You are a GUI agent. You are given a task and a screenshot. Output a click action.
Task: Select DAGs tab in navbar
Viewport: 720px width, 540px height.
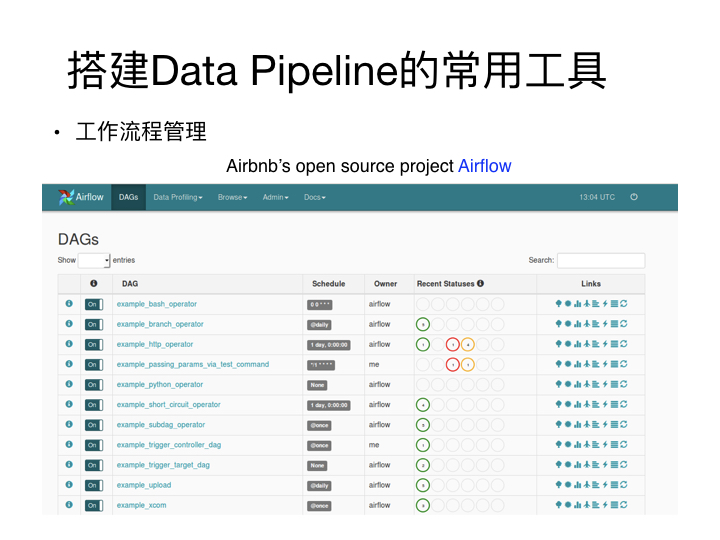129,197
